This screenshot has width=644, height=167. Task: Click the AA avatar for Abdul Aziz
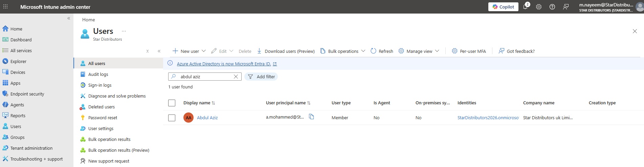click(188, 118)
